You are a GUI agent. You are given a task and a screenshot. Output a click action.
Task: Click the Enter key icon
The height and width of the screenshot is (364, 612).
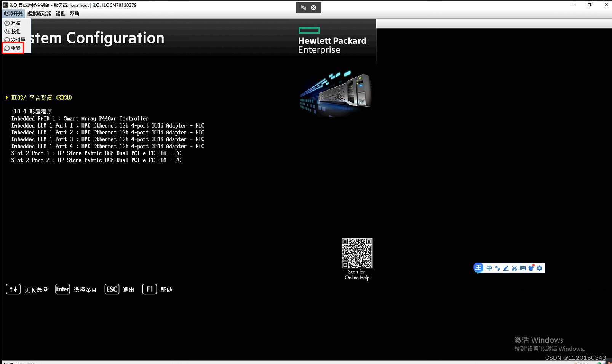click(62, 289)
